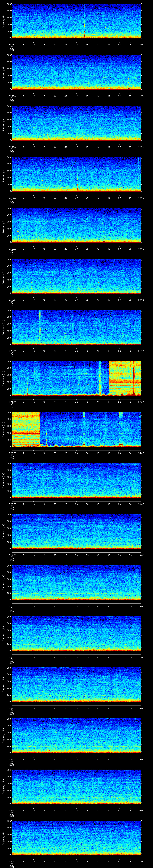Click the '6:18:00' start time label
The height and width of the screenshot is (868, 153).
[12, 249]
